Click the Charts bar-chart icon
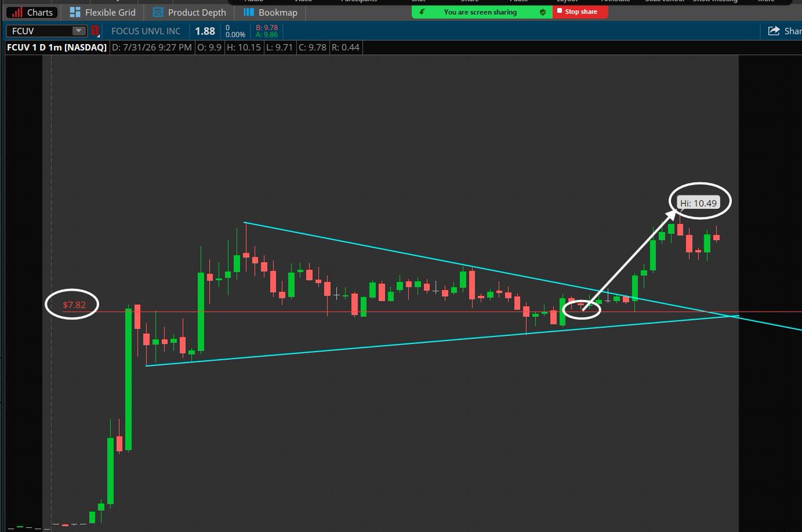The height and width of the screenshot is (532, 802). click(17, 12)
